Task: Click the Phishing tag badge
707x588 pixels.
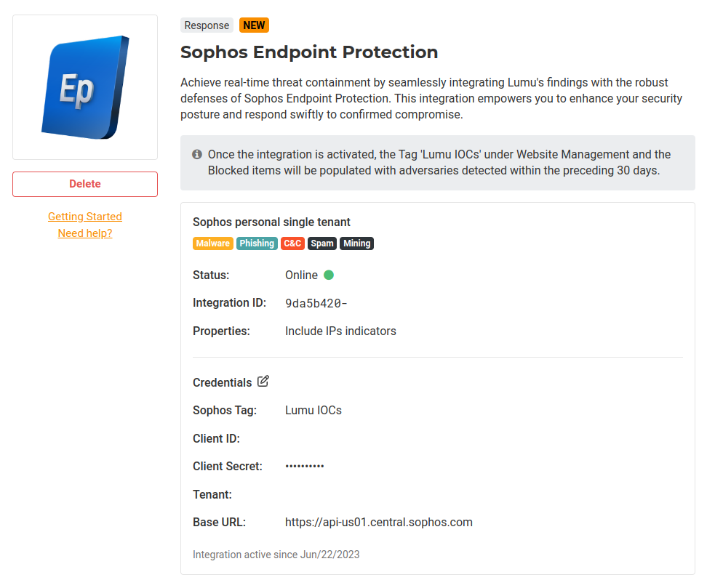Action: click(x=257, y=243)
